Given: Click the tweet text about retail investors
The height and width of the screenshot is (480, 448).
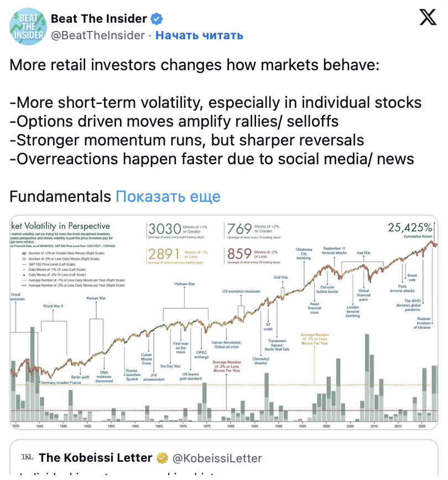Looking at the screenshot, I should point(216,112).
